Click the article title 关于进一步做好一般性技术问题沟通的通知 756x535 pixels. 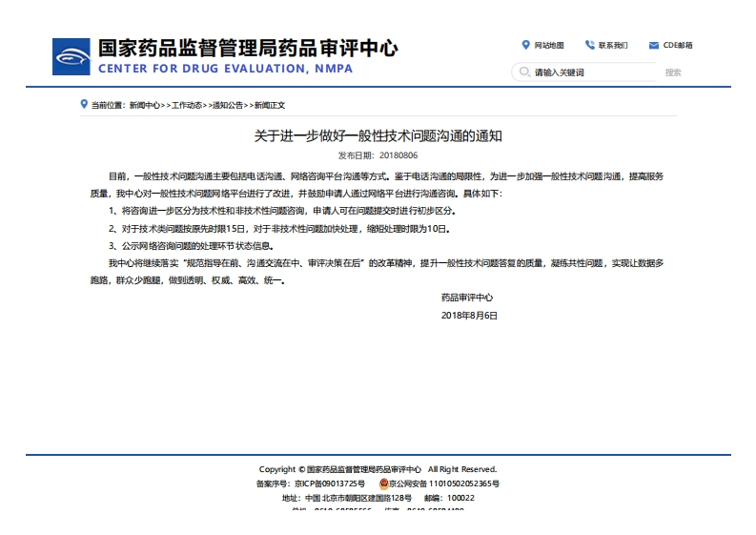click(378, 136)
